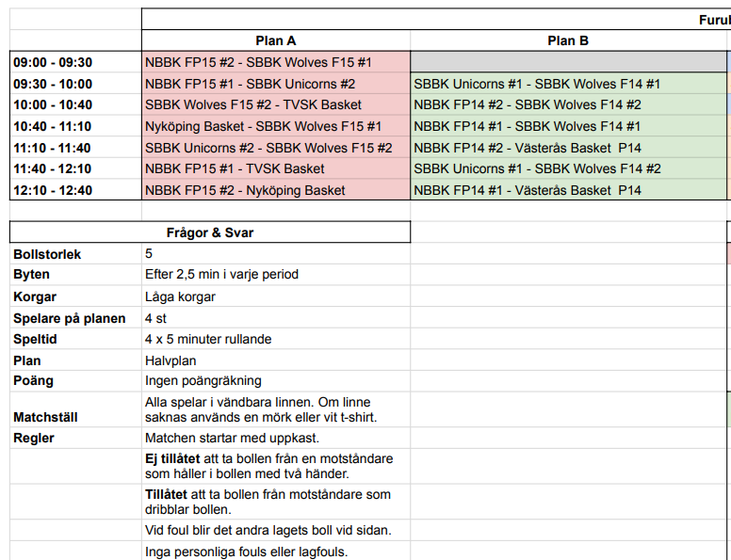Click the Låga korgar cell
731x560 pixels.
tap(180, 296)
